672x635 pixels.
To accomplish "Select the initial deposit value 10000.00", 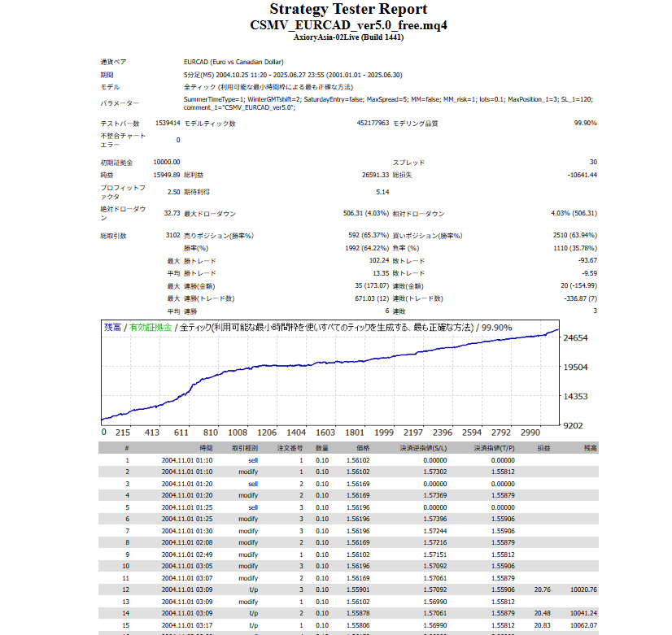I will point(166,163).
